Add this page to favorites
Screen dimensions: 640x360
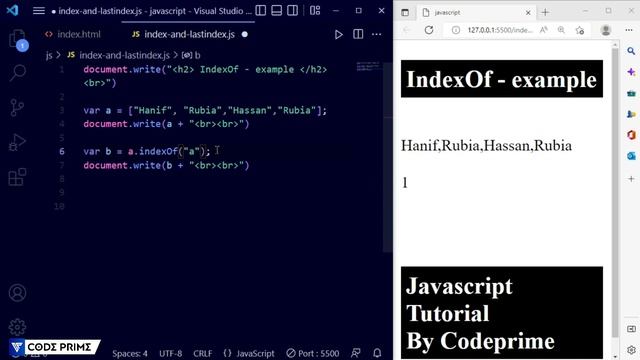pos(580,30)
